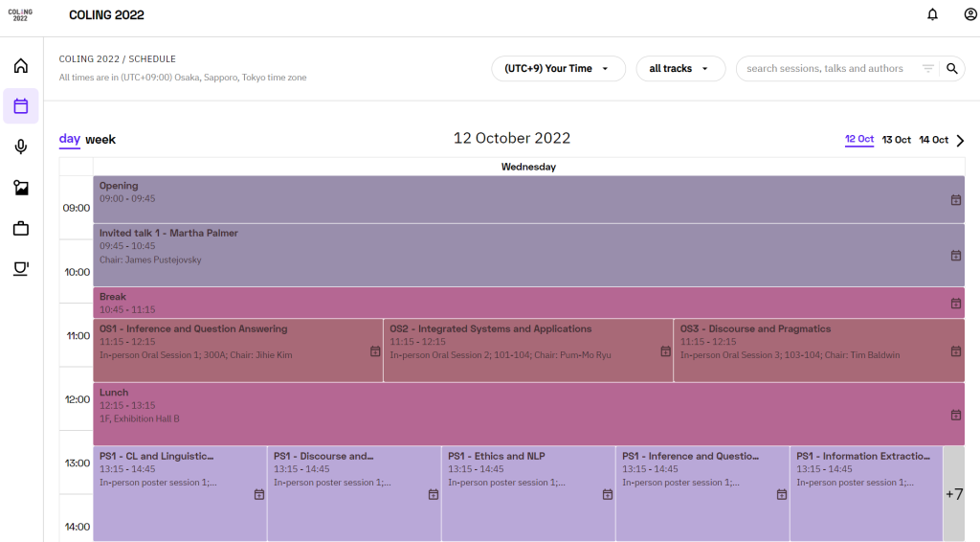Expand the +7 more sessions

tap(954, 494)
